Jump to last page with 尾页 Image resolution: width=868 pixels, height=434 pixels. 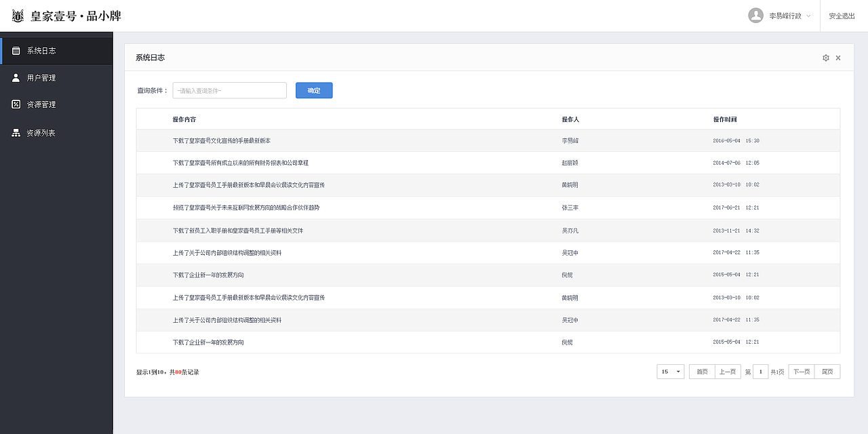(827, 372)
